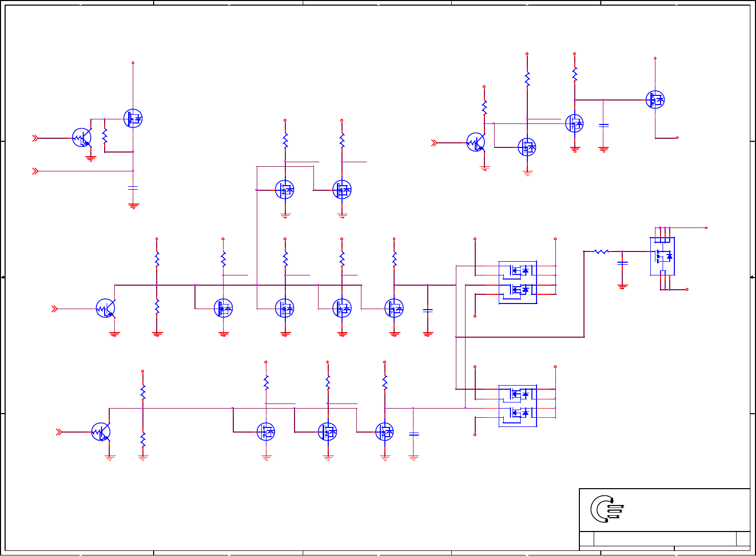
Task: Select the capacitor after the horizontal resistor
Action: [x=622, y=263]
